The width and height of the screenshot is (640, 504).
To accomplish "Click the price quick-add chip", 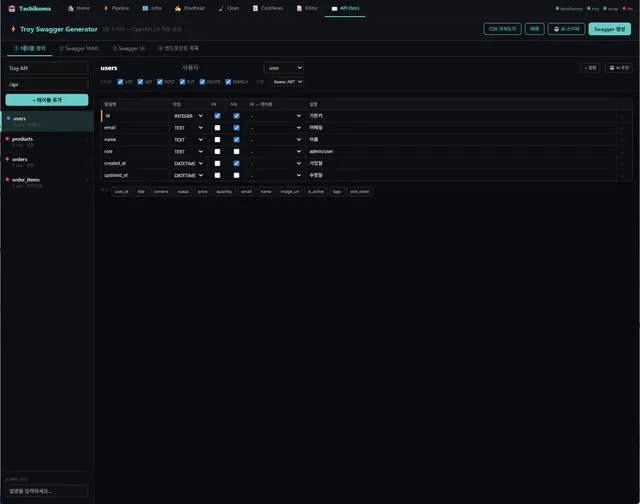I will [202, 191].
